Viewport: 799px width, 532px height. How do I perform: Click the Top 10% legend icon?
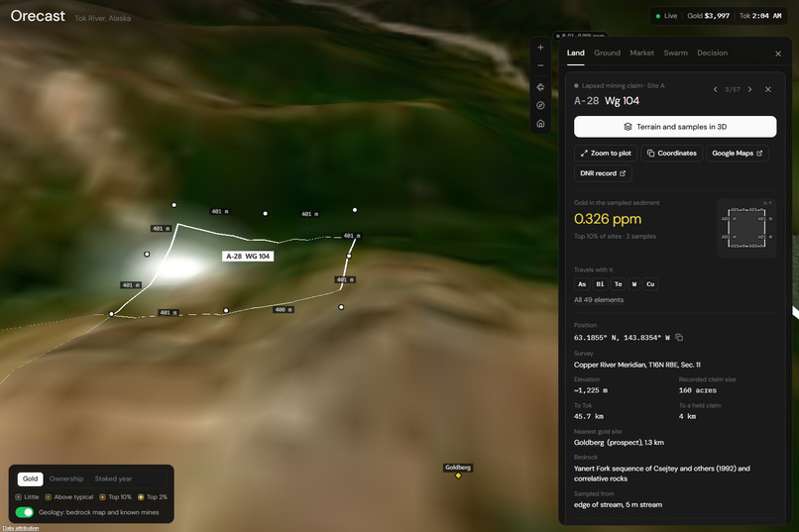tap(102, 497)
